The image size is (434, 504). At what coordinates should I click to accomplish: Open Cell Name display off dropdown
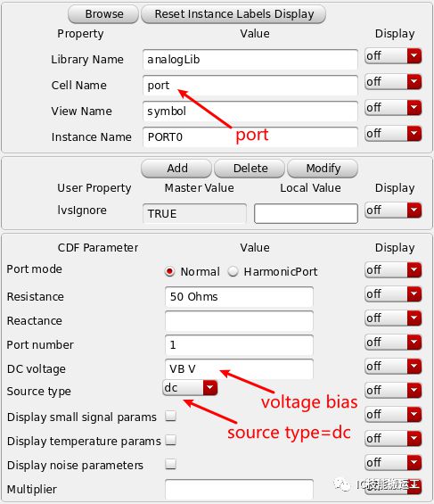click(393, 82)
